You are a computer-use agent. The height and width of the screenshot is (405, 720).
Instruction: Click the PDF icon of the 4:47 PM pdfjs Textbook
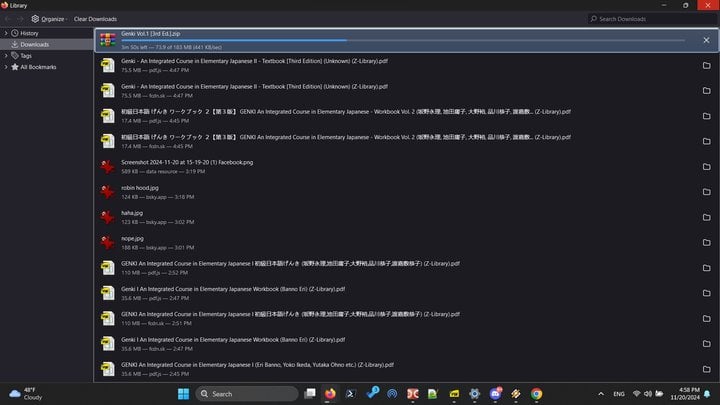tap(108, 65)
